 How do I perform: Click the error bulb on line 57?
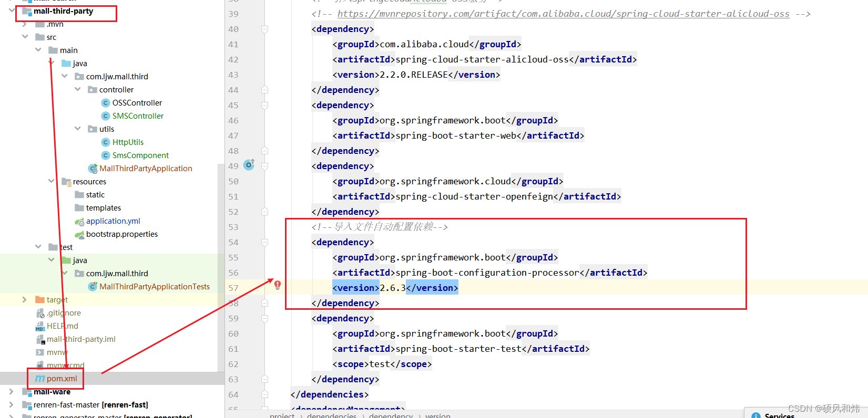tap(278, 285)
